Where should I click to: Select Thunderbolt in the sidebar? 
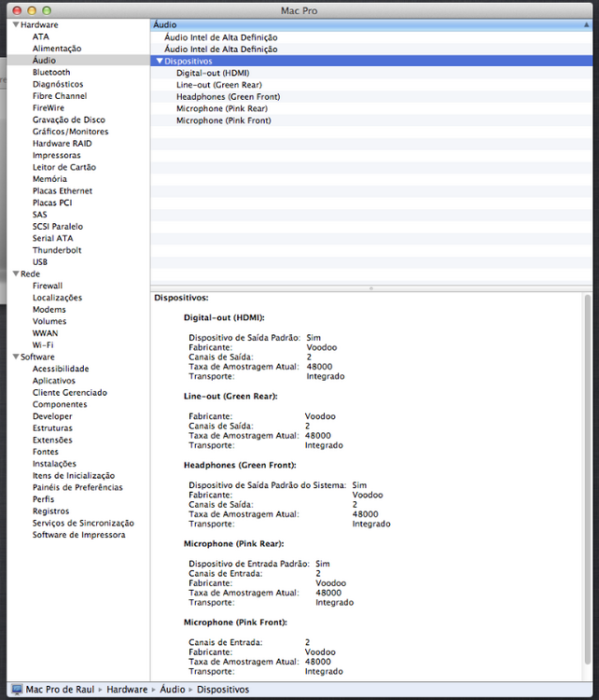57,250
